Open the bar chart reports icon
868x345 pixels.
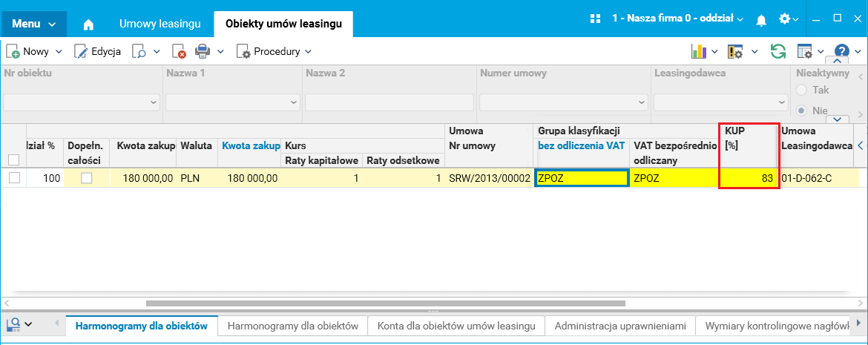(698, 51)
